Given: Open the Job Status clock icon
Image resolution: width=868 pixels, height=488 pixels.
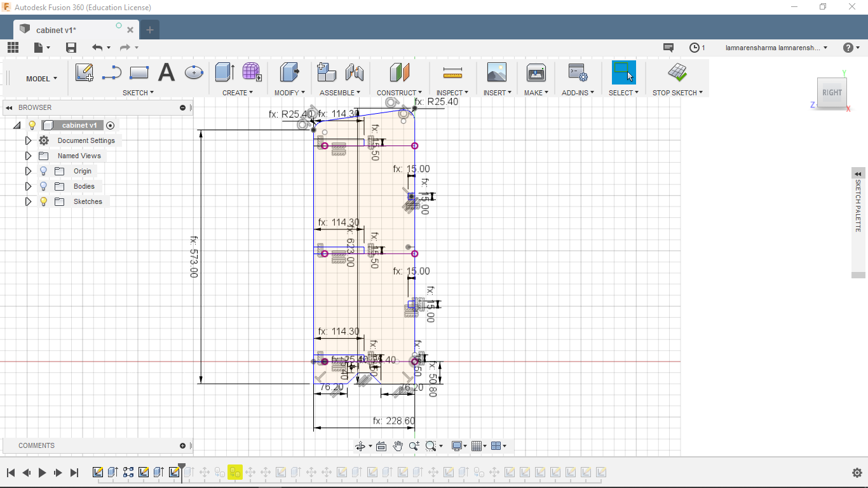Looking at the screenshot, I should pos(695,48).
